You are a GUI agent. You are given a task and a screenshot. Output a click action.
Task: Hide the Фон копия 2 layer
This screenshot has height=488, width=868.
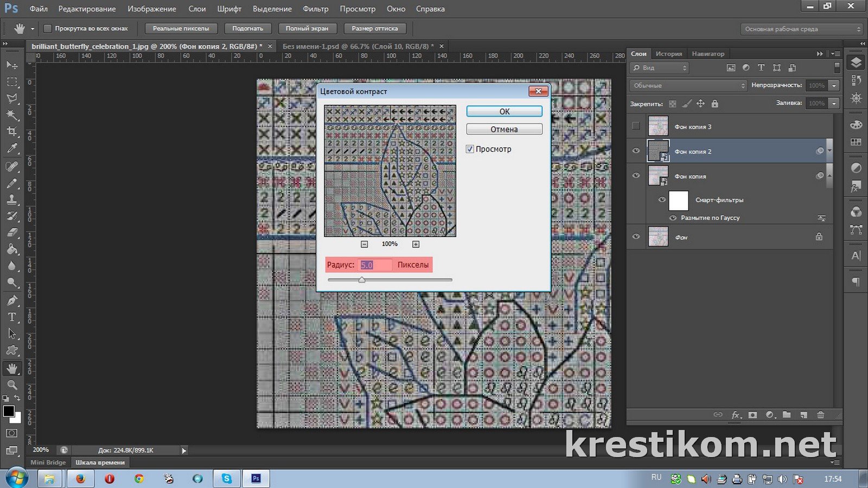click(x=636, y=151)
